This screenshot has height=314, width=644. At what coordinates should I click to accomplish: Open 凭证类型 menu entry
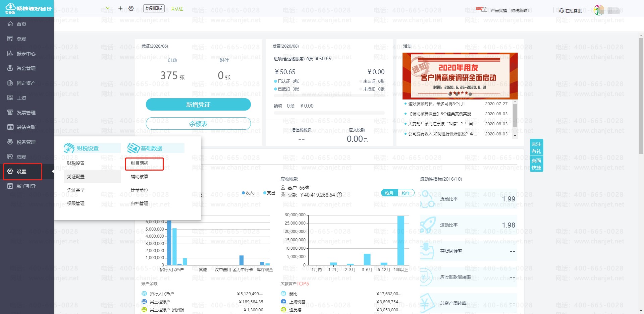click(x=76, y=190)
